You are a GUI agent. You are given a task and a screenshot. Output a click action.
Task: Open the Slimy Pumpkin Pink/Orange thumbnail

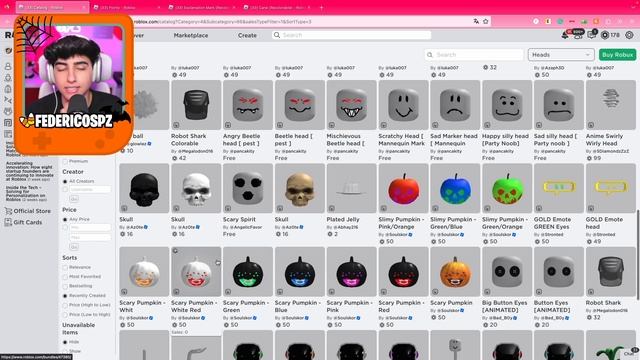[x=403, y=188]
